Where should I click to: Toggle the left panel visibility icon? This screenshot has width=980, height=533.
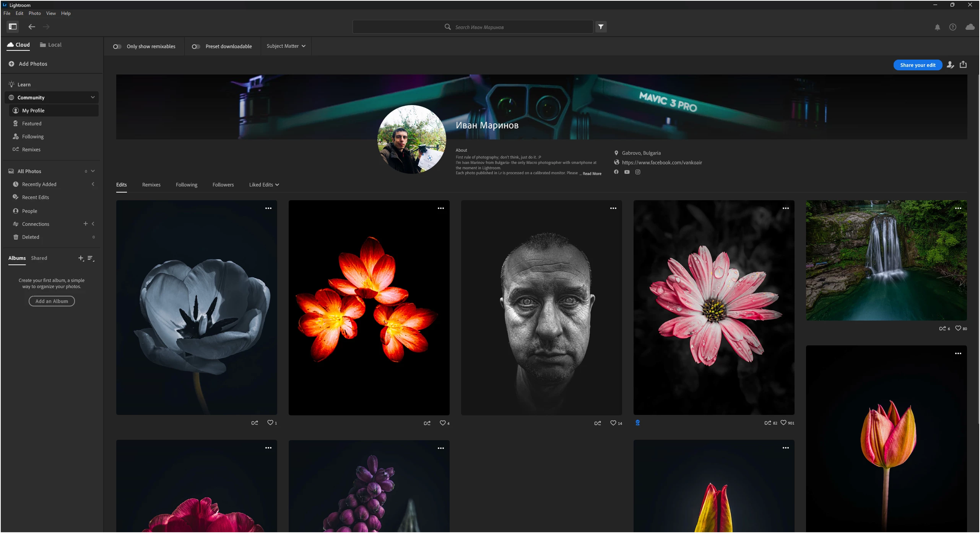pos(13,26)
